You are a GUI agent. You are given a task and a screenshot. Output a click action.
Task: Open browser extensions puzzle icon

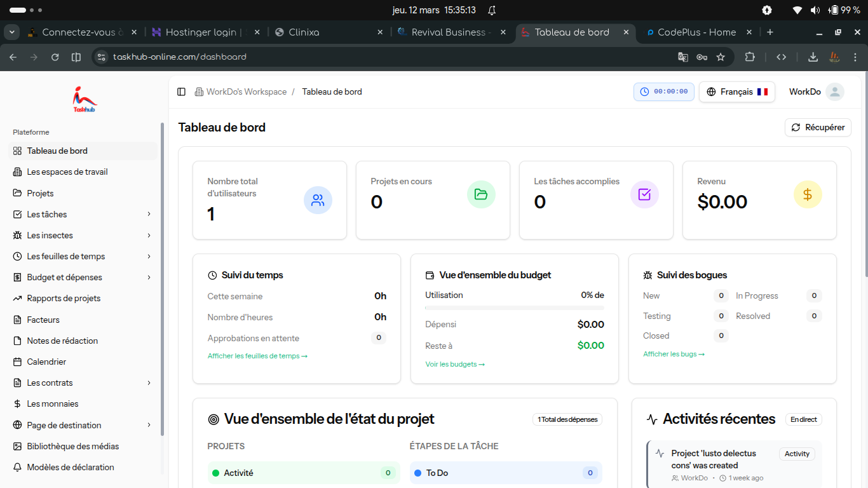[x=750, y=57]
